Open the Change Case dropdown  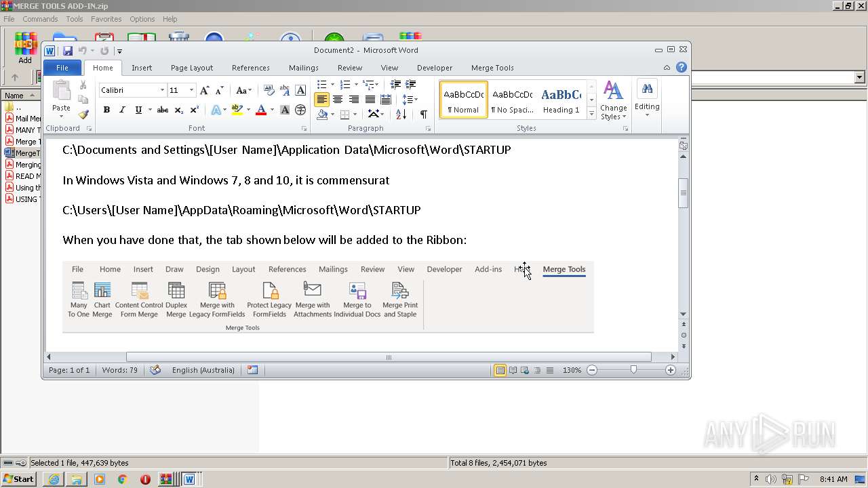[x=243, y=90]
